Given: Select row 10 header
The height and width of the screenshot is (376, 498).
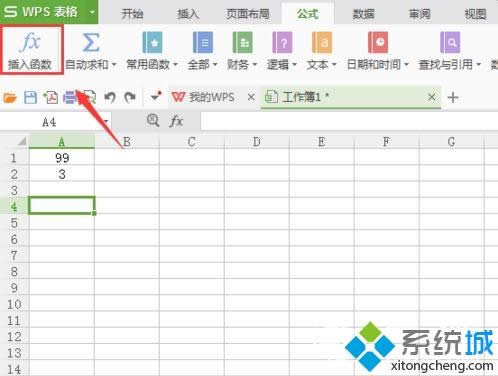Looking at the screenshot, I should (x=14, y=304).
